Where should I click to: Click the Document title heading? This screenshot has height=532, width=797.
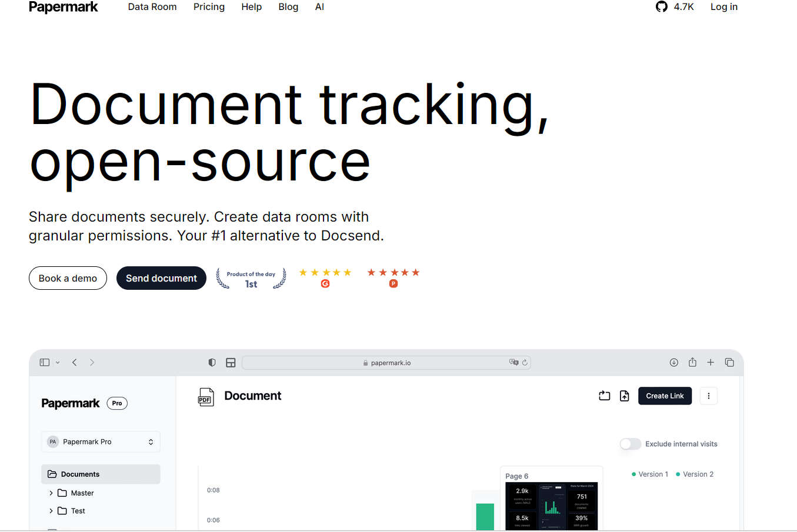point(252,396)
